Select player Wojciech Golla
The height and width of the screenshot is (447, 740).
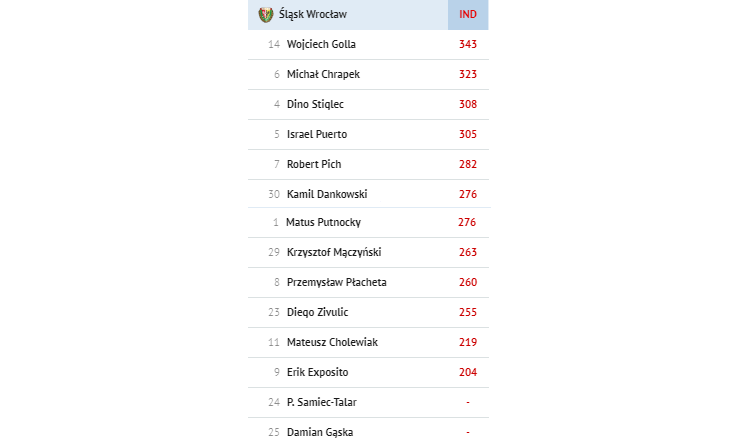point(321,44)
